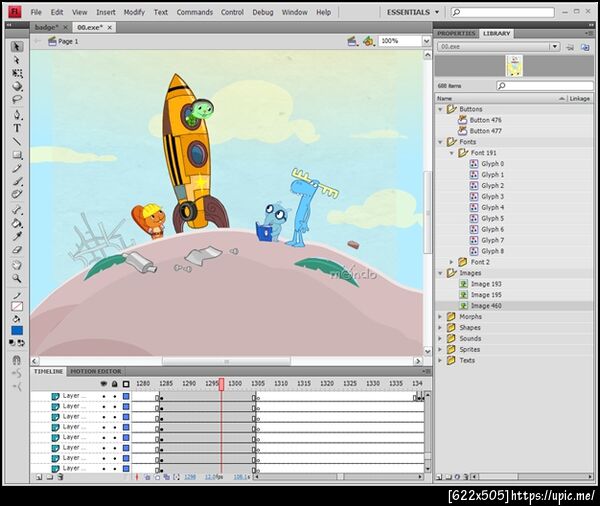Click the delete layer trash icon
Screen dimensions: 600x506
click(x=60, y=477)
